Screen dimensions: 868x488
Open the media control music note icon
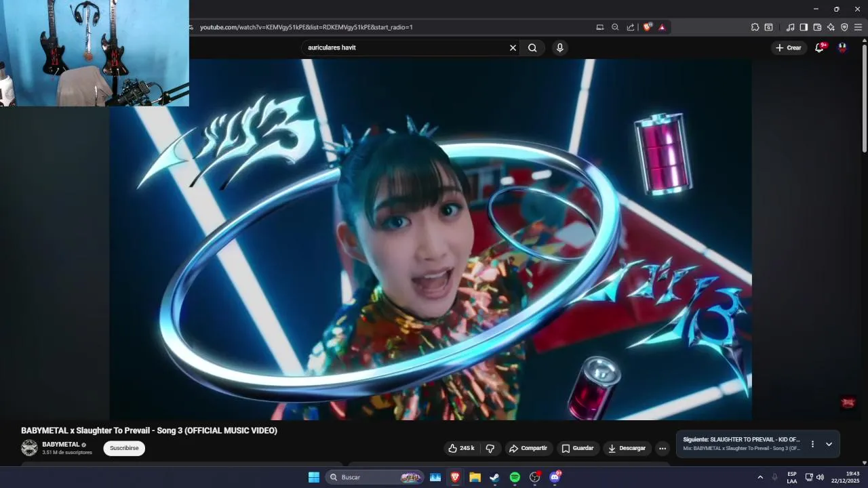pos(790,27)
